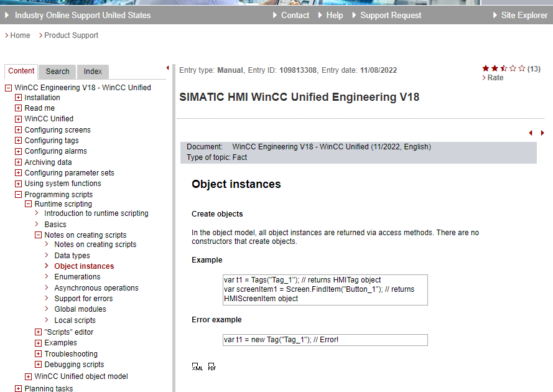The image size is (553, 392).
Task: Click the star rating icons
Action: (x=504, y=68)
